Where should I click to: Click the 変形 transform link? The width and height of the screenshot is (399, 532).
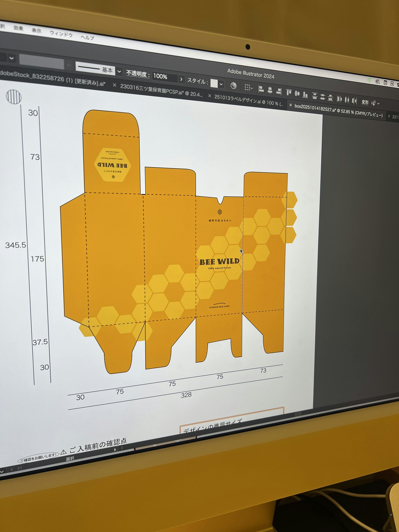365,102
